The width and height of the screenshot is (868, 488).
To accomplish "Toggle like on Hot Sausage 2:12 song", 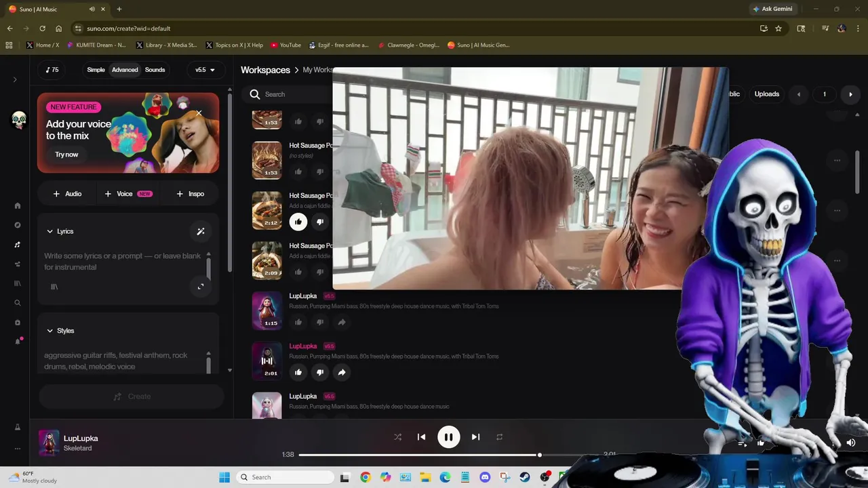I will point(298,222).
